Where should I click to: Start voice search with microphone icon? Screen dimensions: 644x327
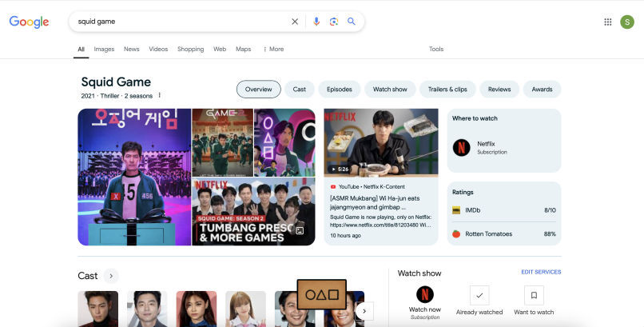tap(316, 22)
